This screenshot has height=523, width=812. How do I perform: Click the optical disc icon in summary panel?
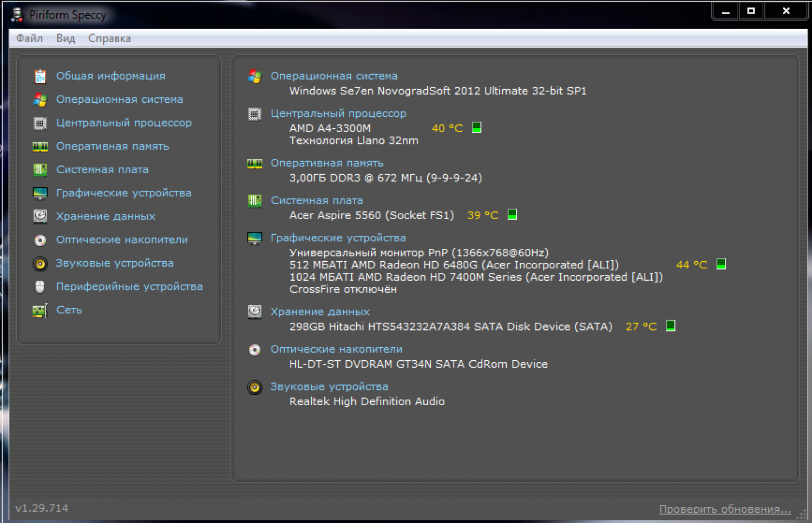point(254,350)
